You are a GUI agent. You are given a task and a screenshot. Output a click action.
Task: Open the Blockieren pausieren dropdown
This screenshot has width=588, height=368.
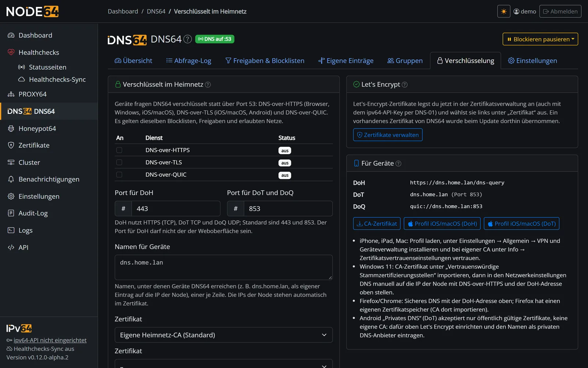click(x=540, y=39)
